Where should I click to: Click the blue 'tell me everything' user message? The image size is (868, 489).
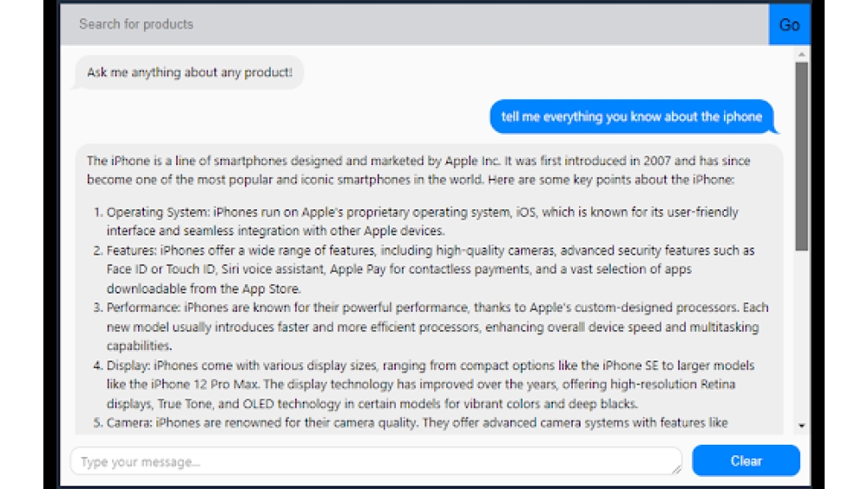coord(631,117)
